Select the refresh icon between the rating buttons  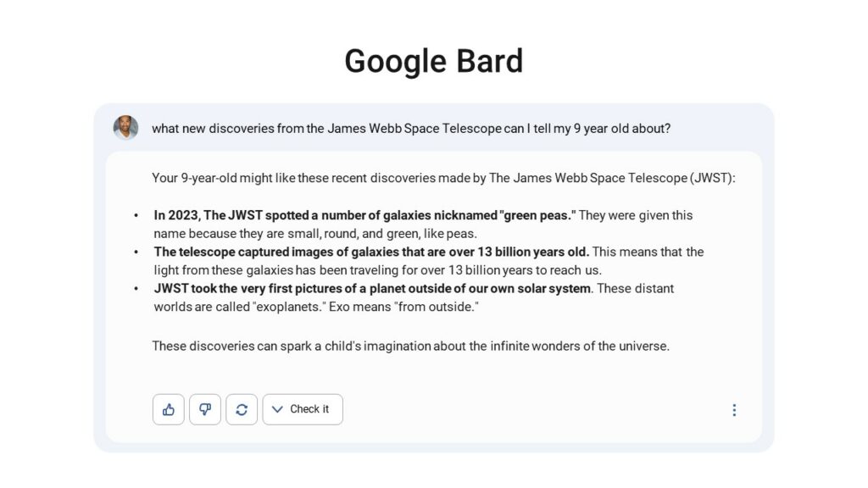click(242, 409)
